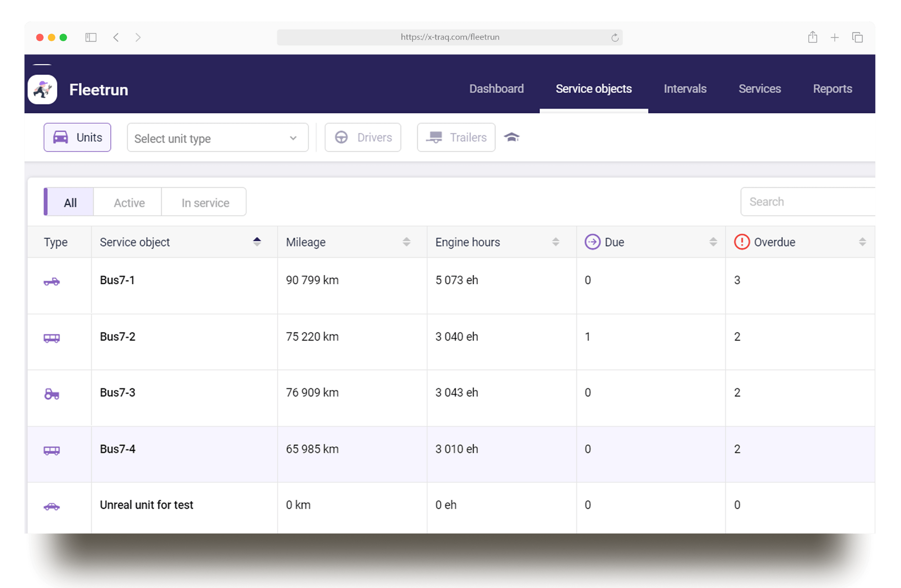Sort table by Mileage column arrows

tap(406, 242)
